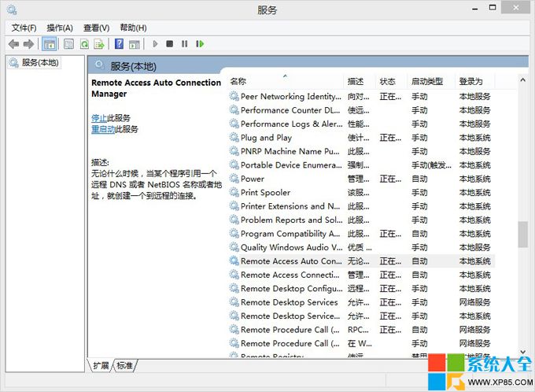
Task: Toggle the action pane toolbar icon
Action: (x=134, y=44)
